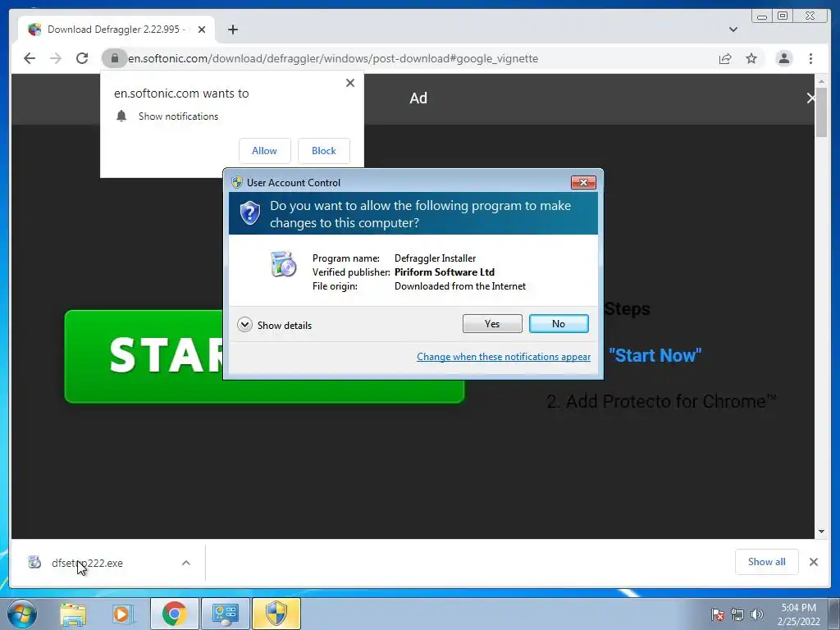Close the downloads bar
This screenshot has width=840, height=630.
click(x=813, y=562)
